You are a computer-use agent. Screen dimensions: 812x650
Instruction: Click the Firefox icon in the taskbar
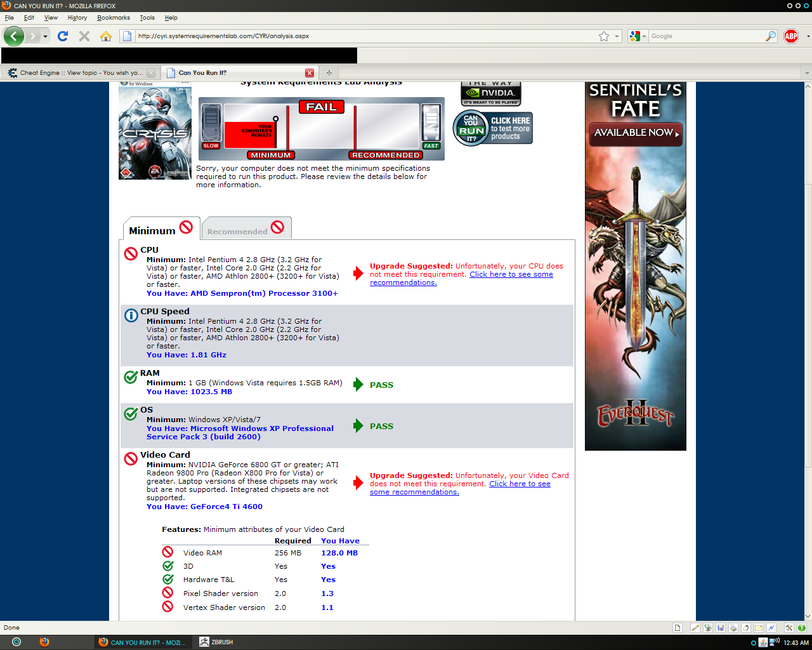click(44, 642)
